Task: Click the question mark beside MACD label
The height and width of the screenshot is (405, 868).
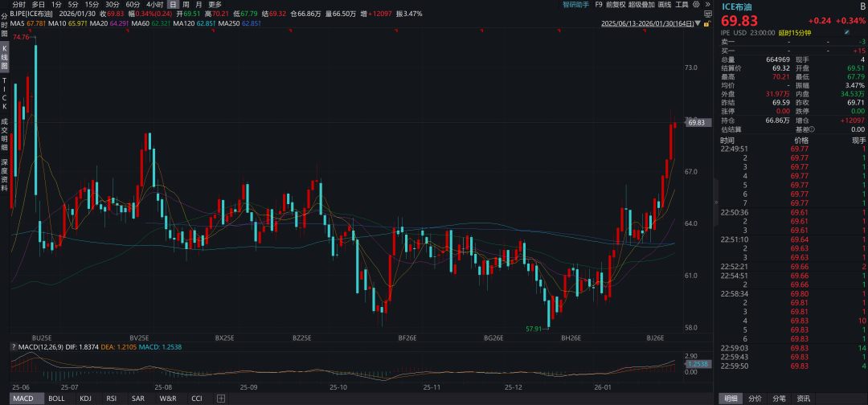Action: click(14, 346)
